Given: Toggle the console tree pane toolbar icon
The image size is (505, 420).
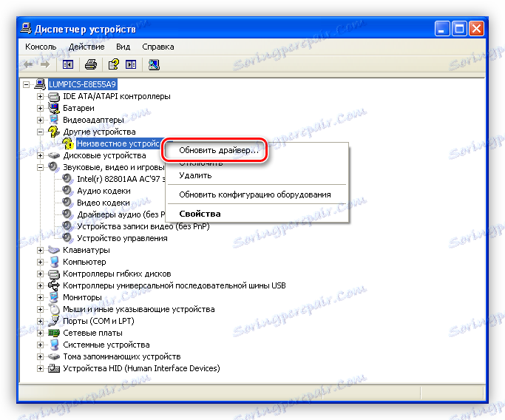Looking at the screenshot, I should pyautogui.click(x=67, y=65).
